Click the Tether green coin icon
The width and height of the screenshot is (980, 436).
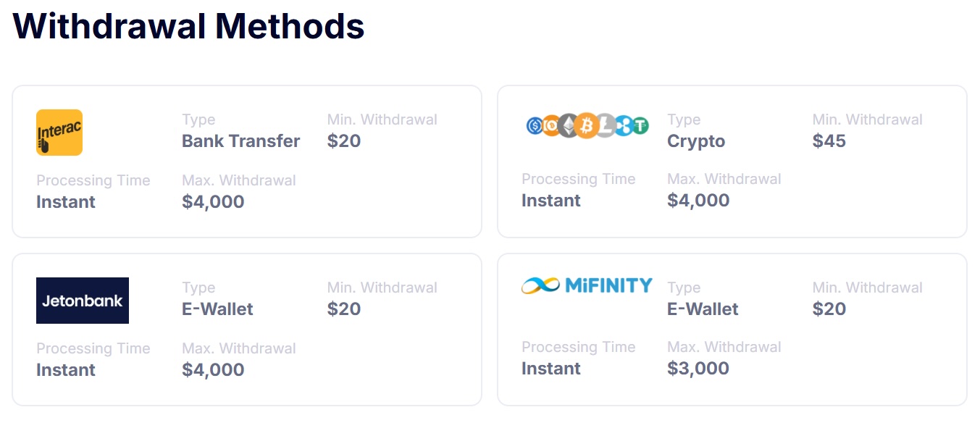(641, 125)
